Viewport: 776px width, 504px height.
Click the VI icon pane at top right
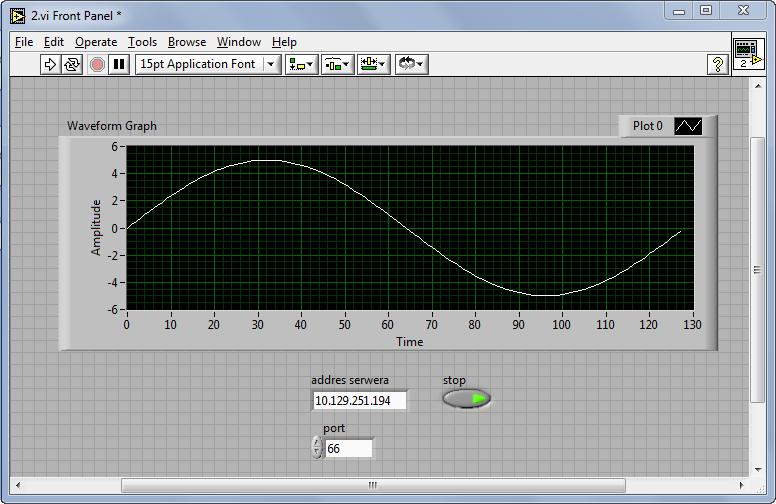point(748,53)
